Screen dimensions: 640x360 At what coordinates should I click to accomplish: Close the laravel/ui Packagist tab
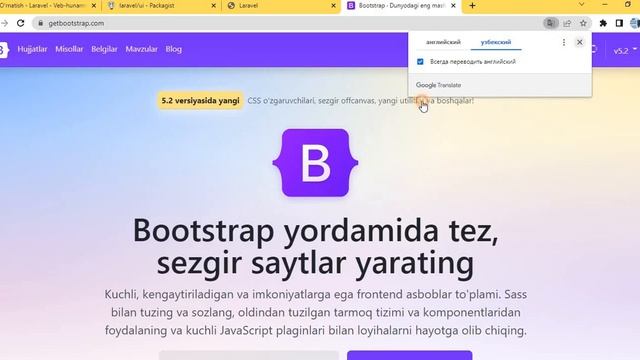pyautogui.click(x=213, y=6)
